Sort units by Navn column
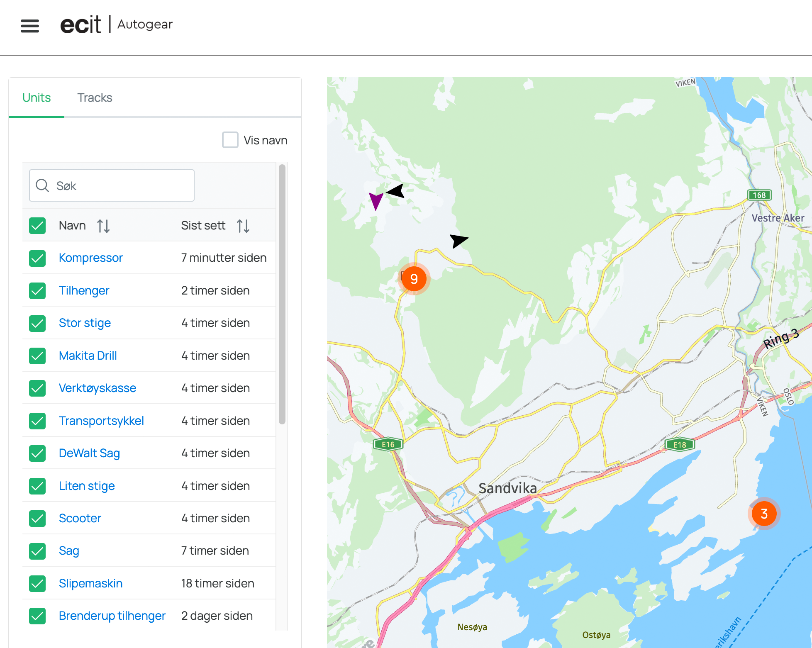812x648 pixels. tap(103, 226)
